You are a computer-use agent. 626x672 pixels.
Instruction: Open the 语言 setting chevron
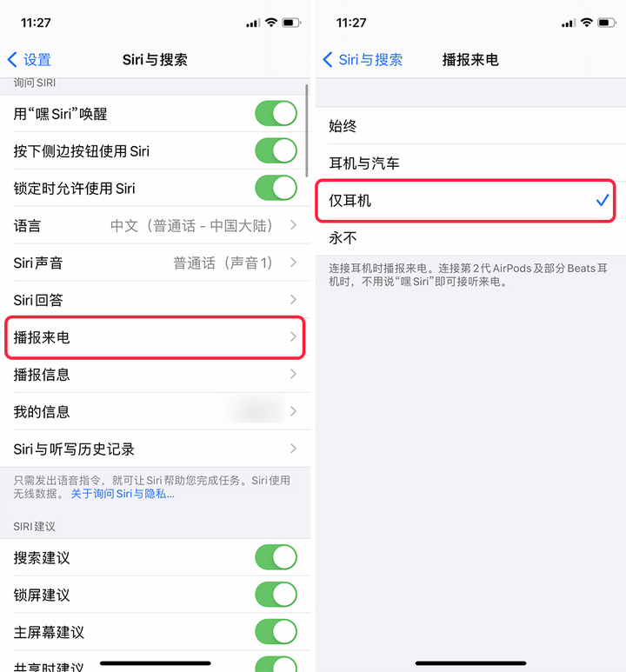293,225
